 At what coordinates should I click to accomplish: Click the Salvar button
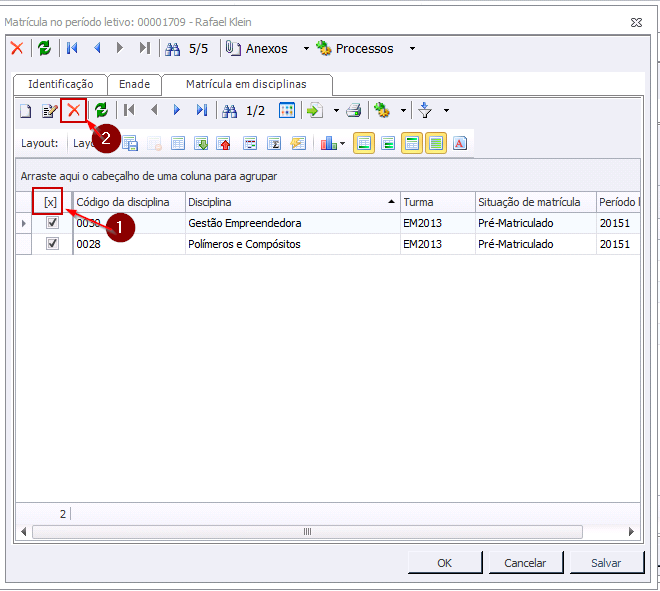(605, 563)
